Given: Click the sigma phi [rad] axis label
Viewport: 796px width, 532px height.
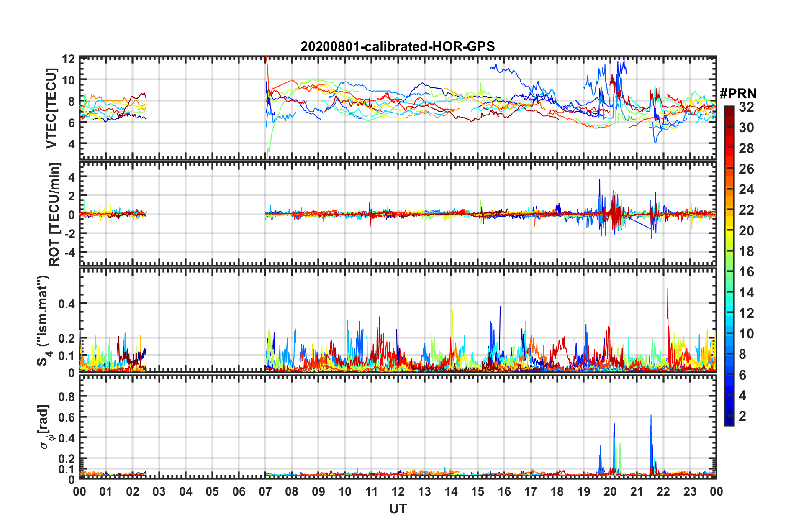Looking at the screenshot, I should (45, 427).
